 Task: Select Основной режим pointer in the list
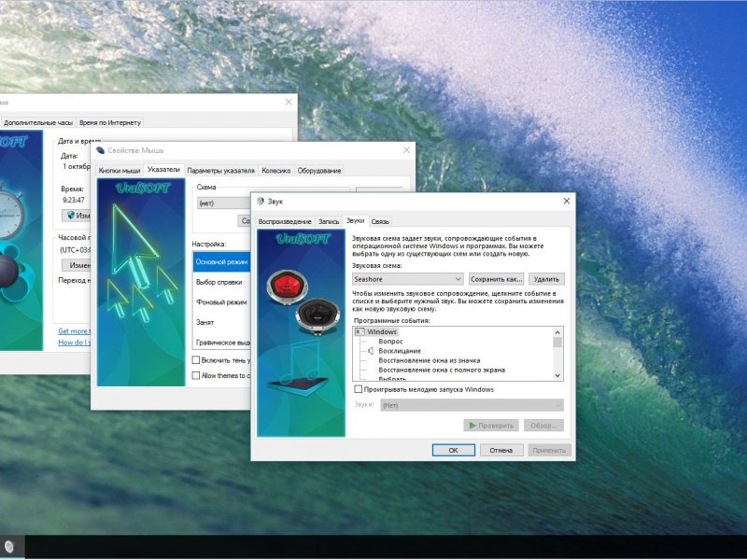pyautogui.click(x=220, y=262)
